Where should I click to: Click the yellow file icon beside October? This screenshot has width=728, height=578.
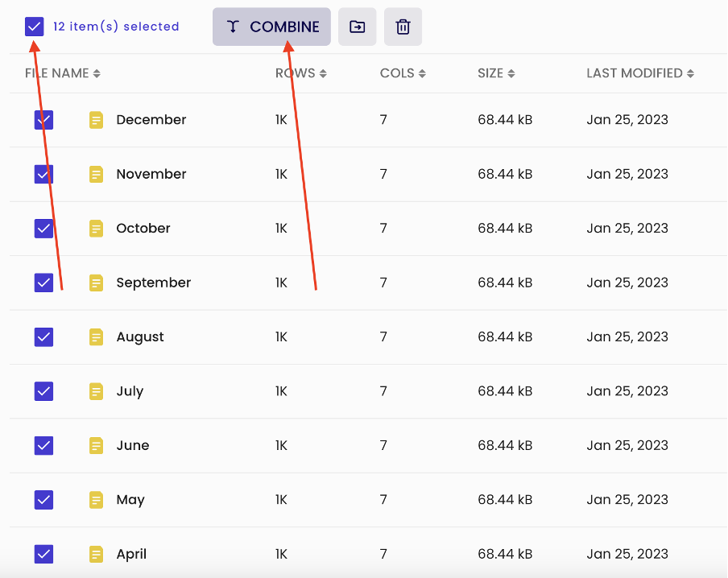pyautogui.click(x=96, y=228)
